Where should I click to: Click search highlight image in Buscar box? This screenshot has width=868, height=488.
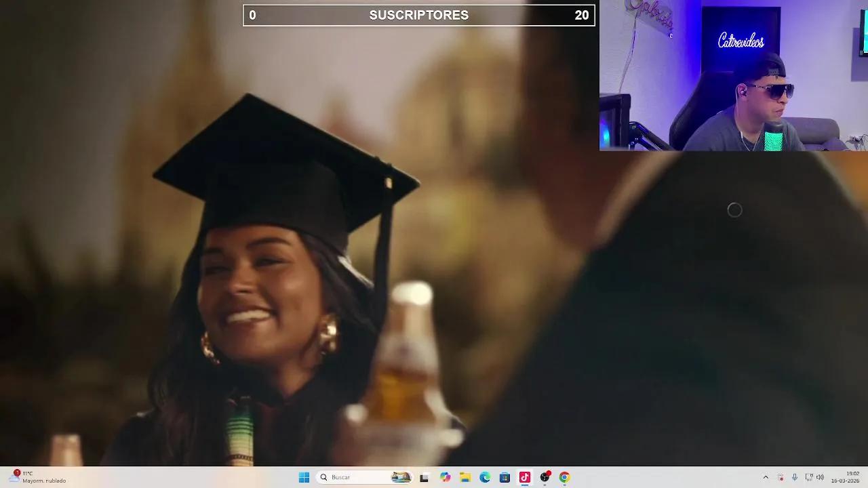[x=401, y=477]
